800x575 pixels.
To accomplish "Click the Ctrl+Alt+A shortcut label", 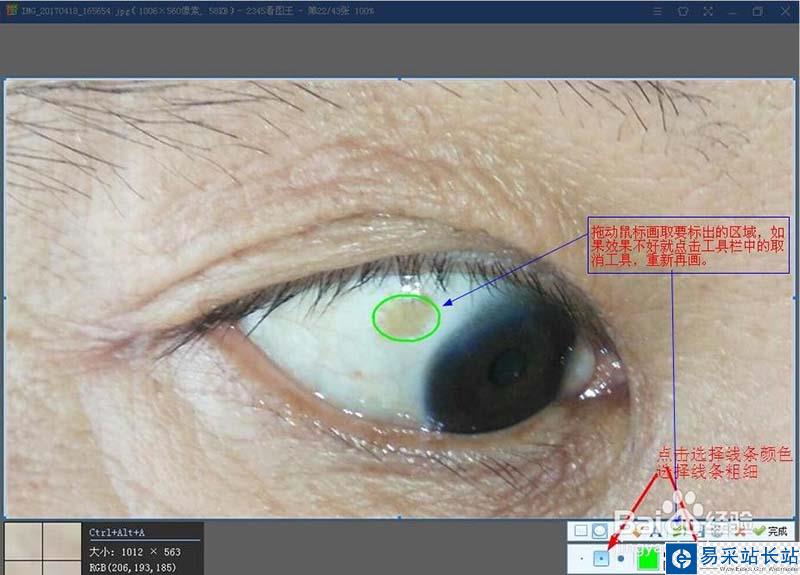I will [117, 532].
